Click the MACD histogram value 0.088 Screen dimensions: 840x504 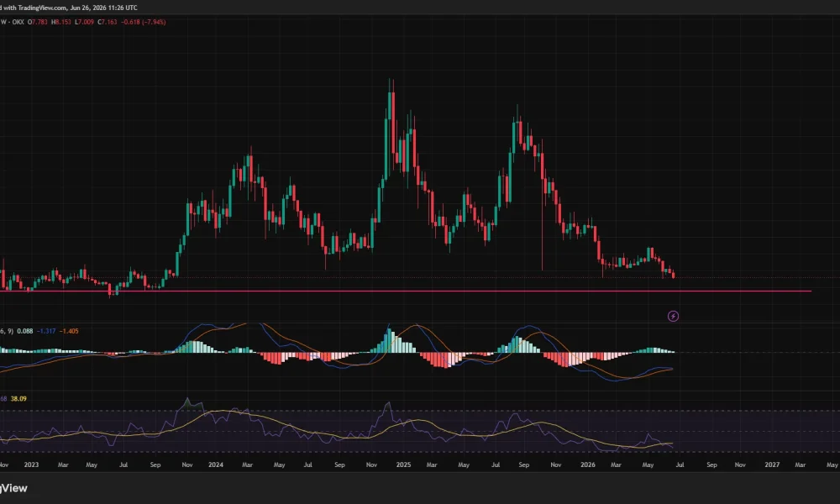pyautogui.click(x=24, y=331)
